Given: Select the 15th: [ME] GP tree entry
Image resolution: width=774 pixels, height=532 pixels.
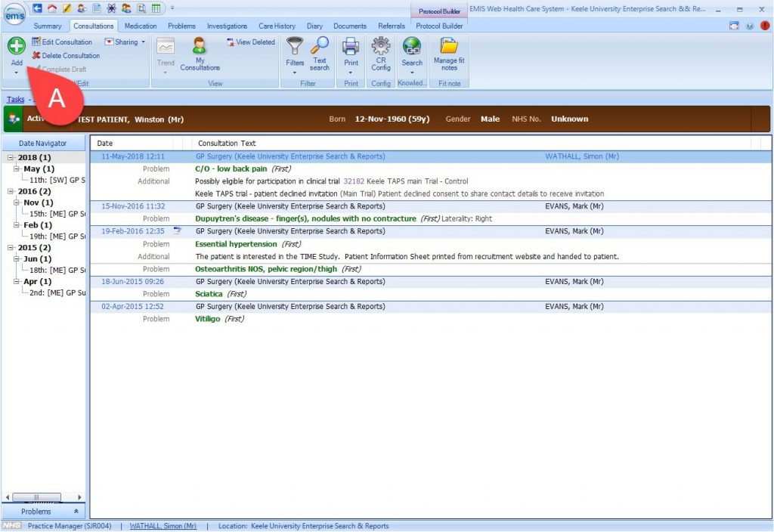Looking at the screenshot, I should [x=57, y=214].
